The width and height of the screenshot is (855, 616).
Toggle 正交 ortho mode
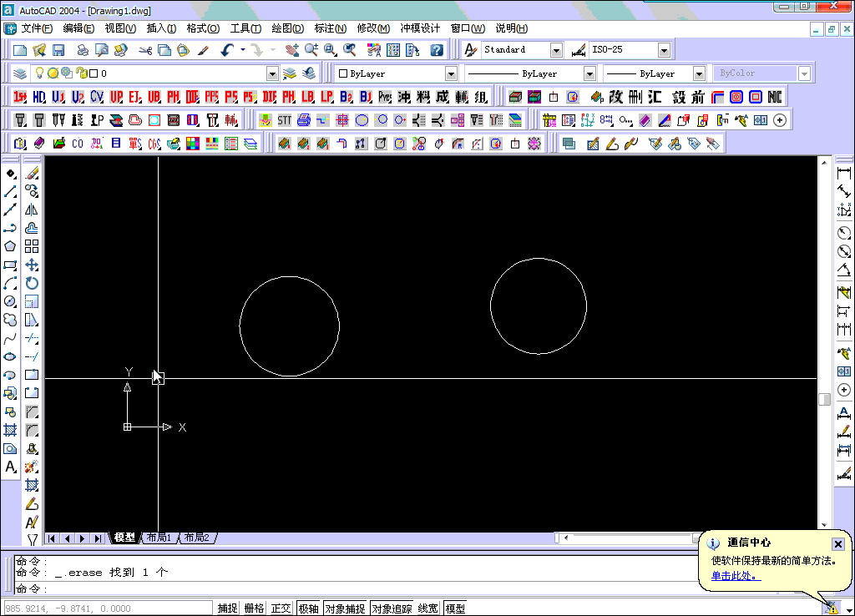pyautogui.click(x=281, y=608)
